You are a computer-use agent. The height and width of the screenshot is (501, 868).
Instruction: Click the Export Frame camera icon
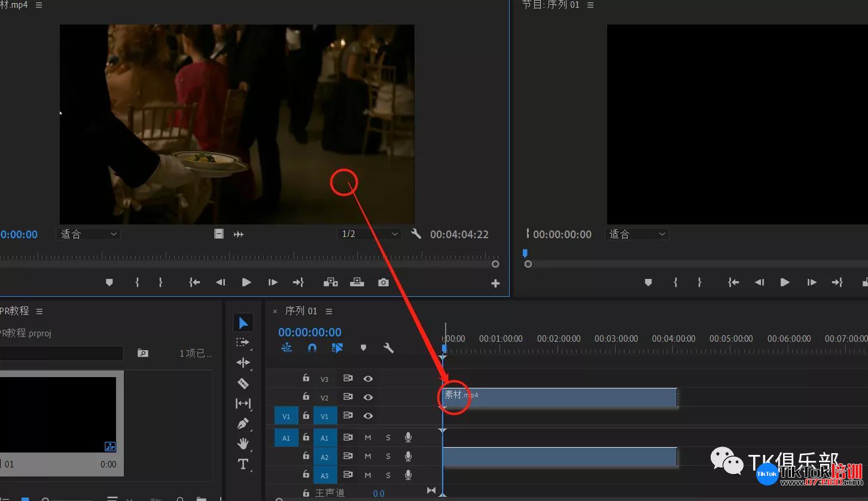tap(383, 283)
